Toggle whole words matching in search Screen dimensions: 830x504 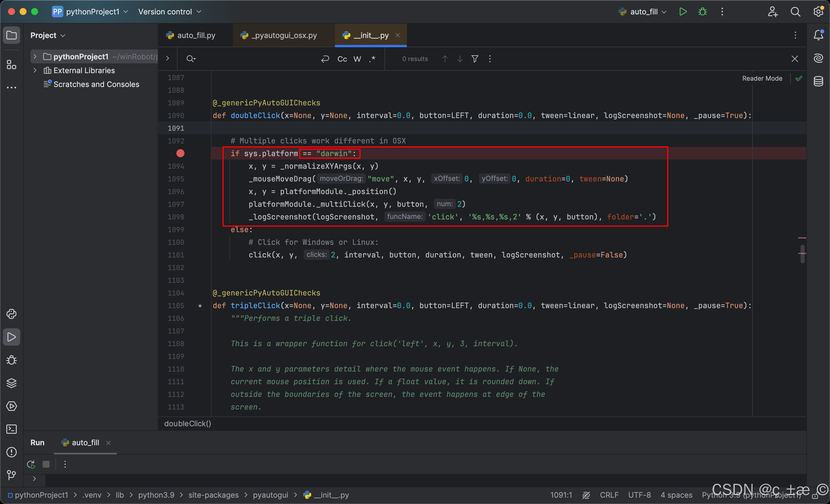(x=357, y=58)
